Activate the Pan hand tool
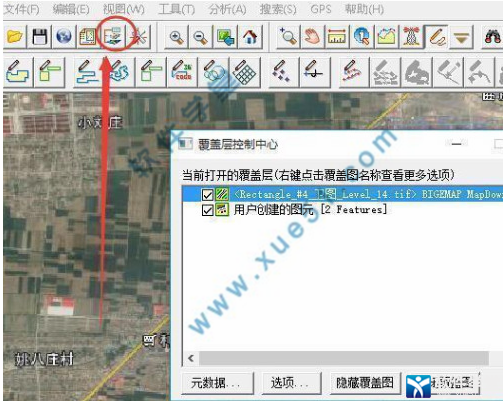The height and width of the screenshot is (401, 503). click(x=312, y=36)
